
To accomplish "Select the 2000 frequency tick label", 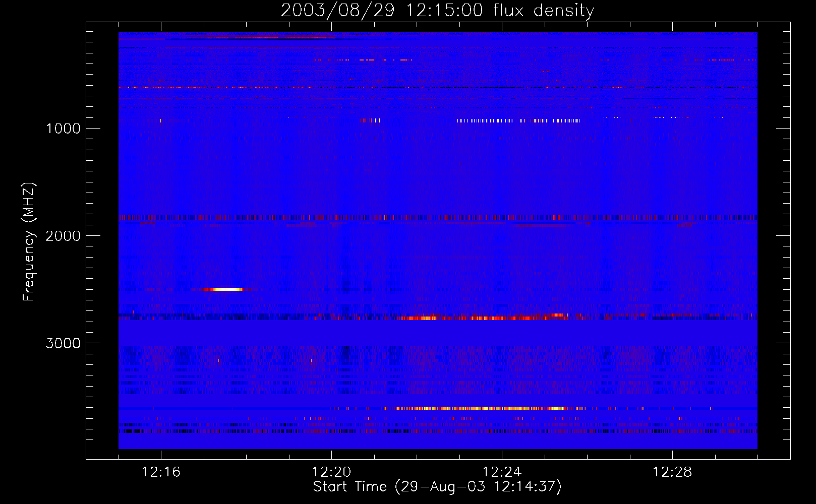I will pos(63,236).
